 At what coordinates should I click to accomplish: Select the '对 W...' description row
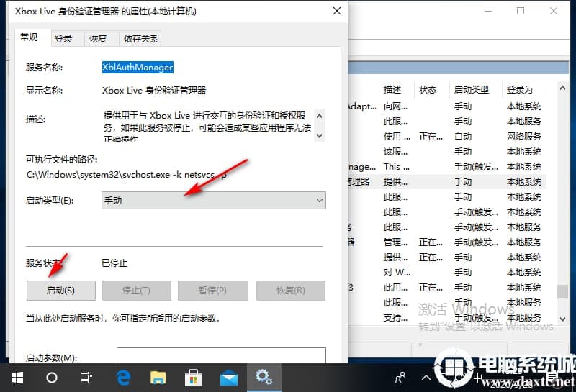pos(397,273)
